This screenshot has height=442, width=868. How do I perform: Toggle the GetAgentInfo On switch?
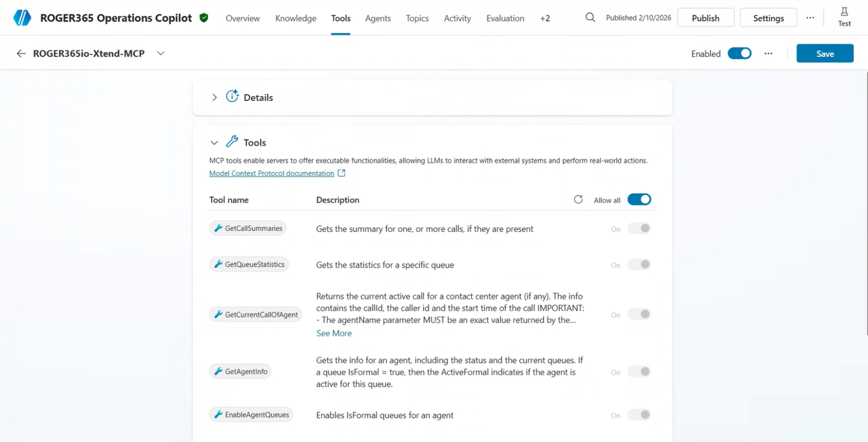[x=639, y=372]
